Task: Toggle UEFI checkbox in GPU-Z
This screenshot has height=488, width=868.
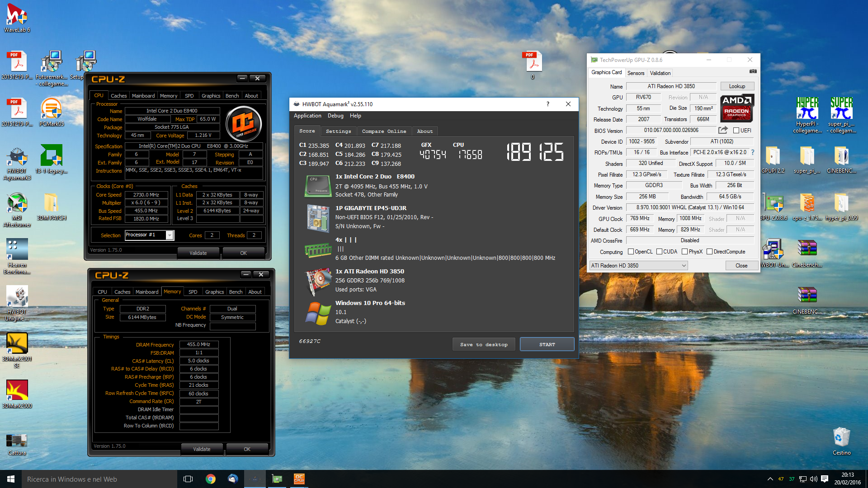Action: [x=736, y=131]
